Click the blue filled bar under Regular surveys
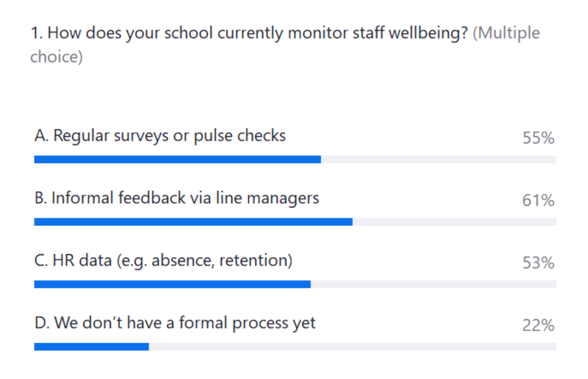This screenshot has width=588, height=379. click(177, 159)
